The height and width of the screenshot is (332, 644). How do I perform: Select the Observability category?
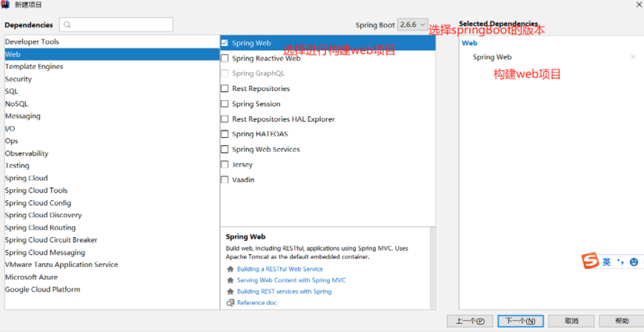112,153
